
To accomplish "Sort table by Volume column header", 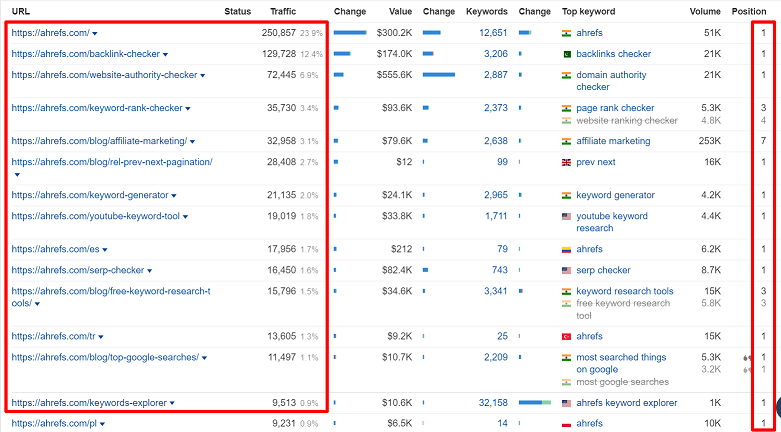I will (x=705, y=11).
